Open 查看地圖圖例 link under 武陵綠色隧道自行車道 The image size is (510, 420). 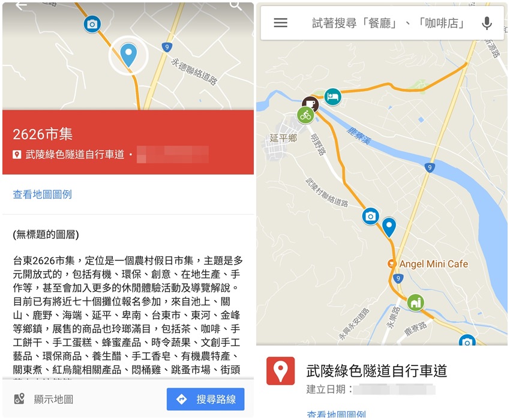coord(337,414)
